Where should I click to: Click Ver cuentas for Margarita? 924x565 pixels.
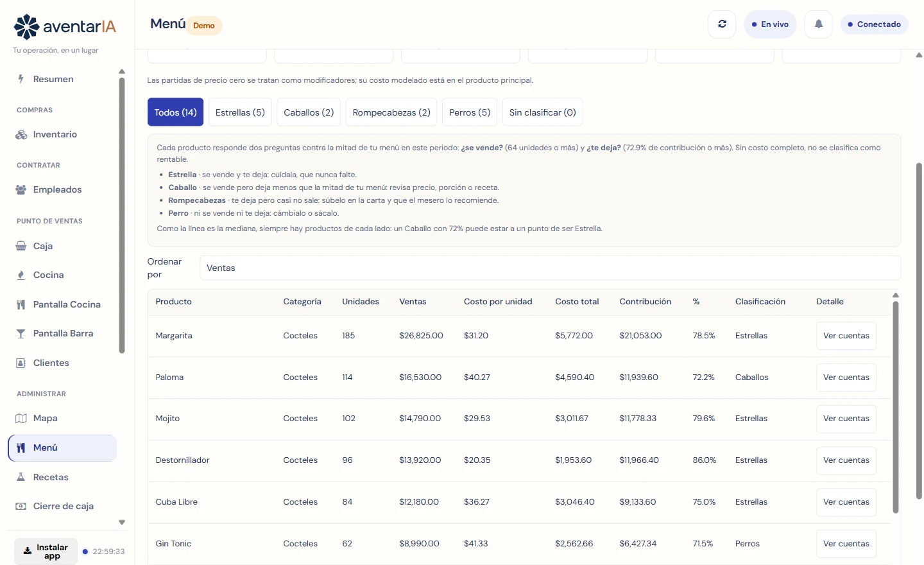point(846,336)
